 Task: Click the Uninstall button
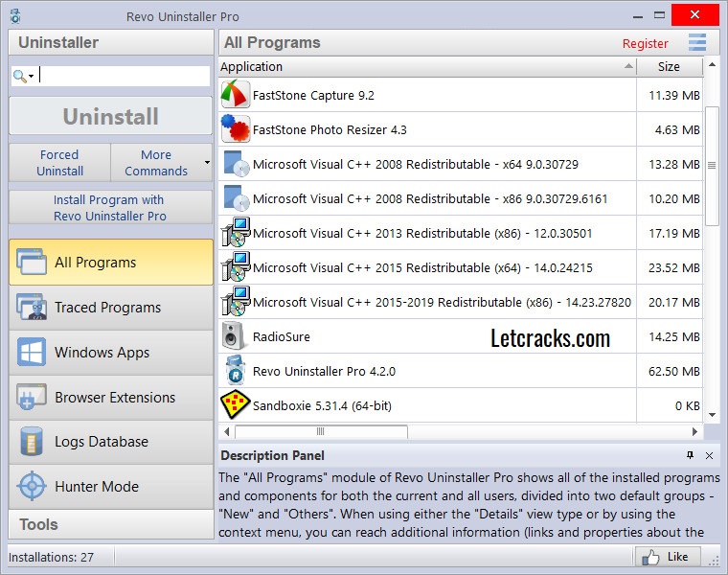111,116
